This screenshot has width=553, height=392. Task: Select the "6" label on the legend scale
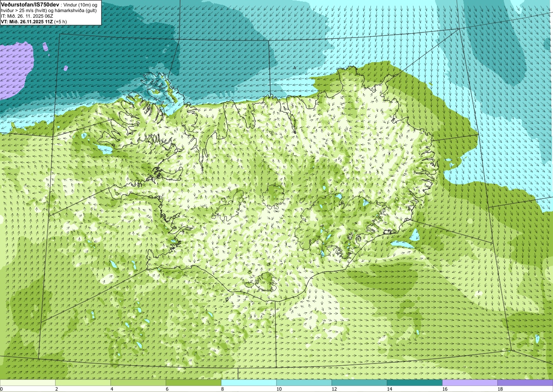(167, 389)
